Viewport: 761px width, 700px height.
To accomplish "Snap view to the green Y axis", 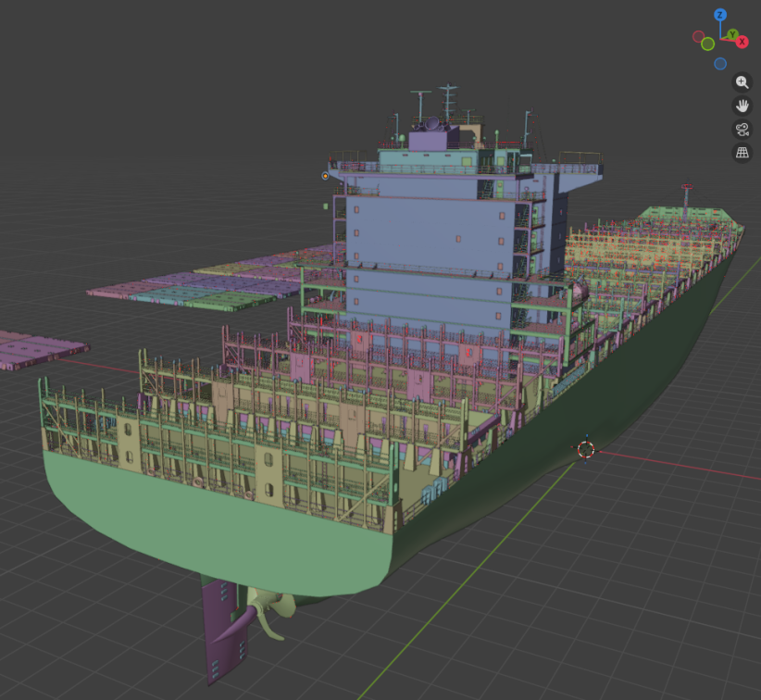I will click(x=732, y=35).
